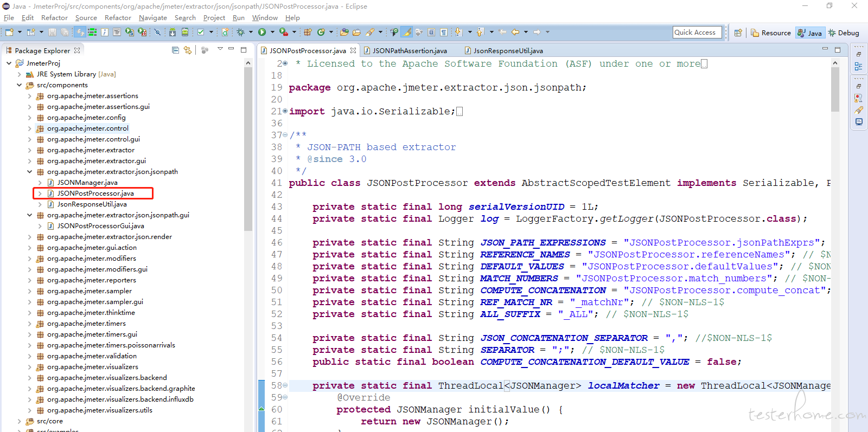The height and width of the screenshot is (432, 868).
Task: Click the Last Edit Location icon
Action: tap(503, 33)
